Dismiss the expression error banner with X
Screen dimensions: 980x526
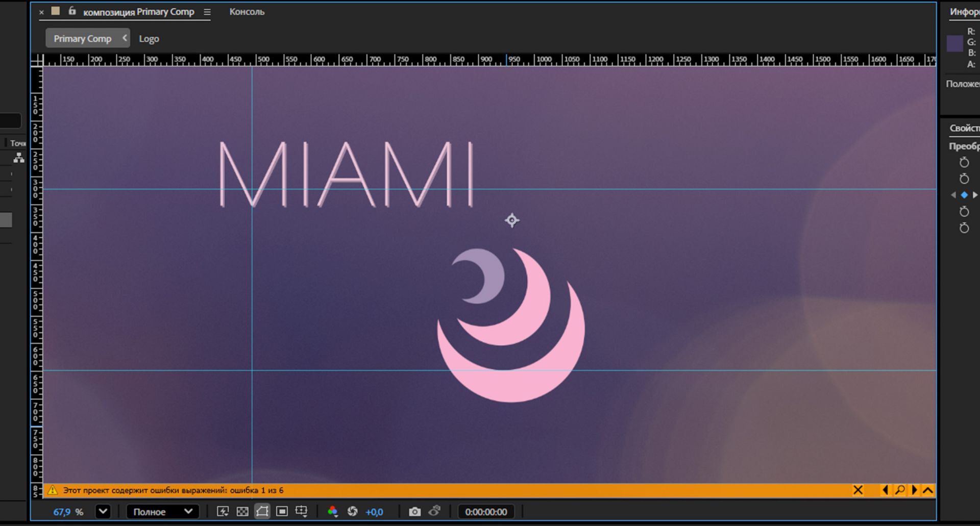point(858,490)
